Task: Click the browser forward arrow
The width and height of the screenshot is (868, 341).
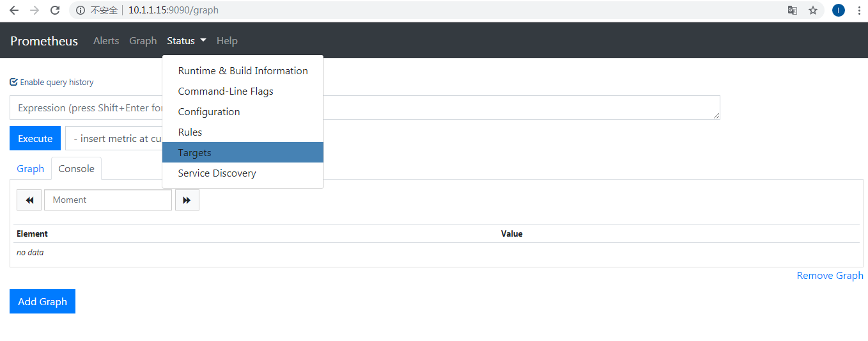Action: [35, 10]
